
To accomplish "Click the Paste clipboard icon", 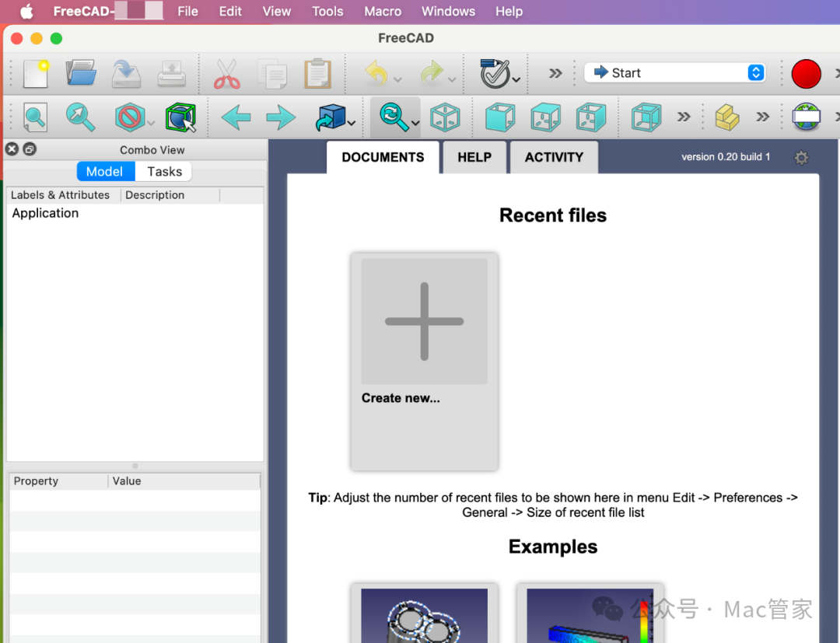I will tap(317, 73).
